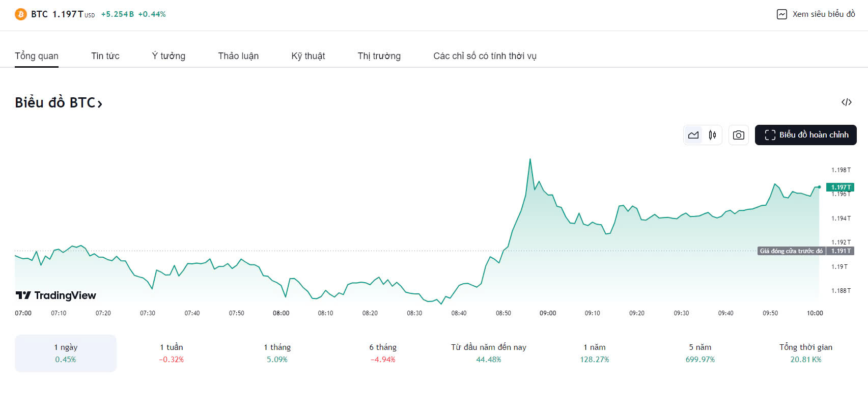
Task: Click the 1.194T price axis label
Action: pyautogui.click(x=841, y=219)
